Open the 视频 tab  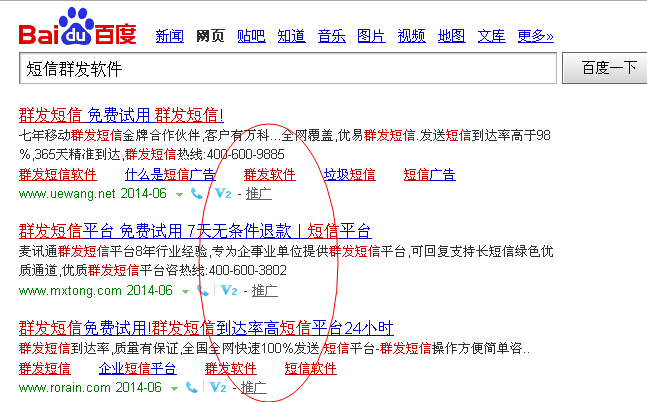[x=411, y=36]
